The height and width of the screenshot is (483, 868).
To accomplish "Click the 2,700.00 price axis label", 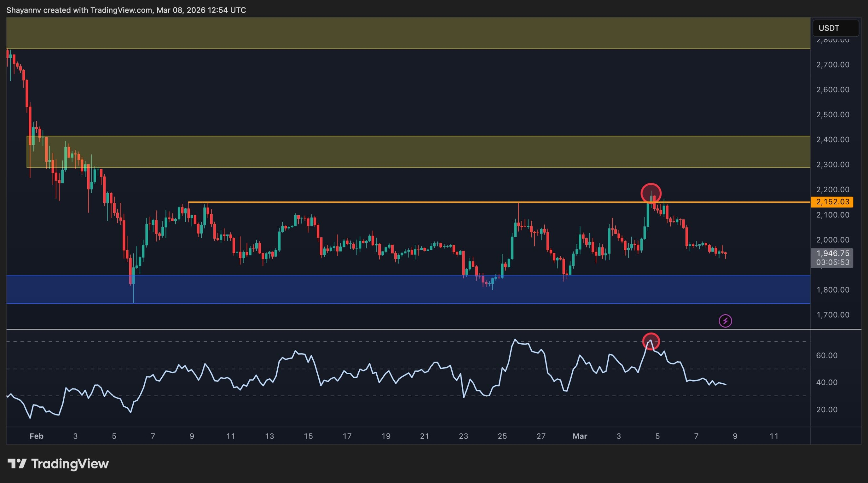I will pos(832,64).
